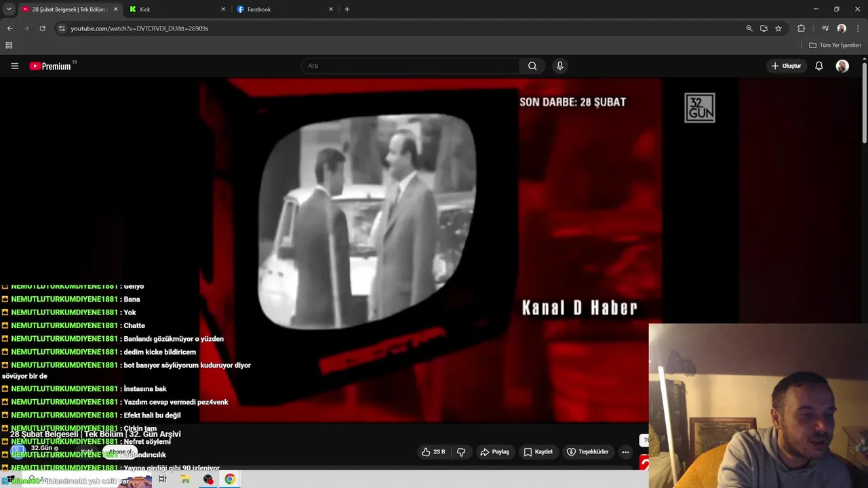Click chat message 'Chatte'
The image size is (868, 488).
[134, 325]
